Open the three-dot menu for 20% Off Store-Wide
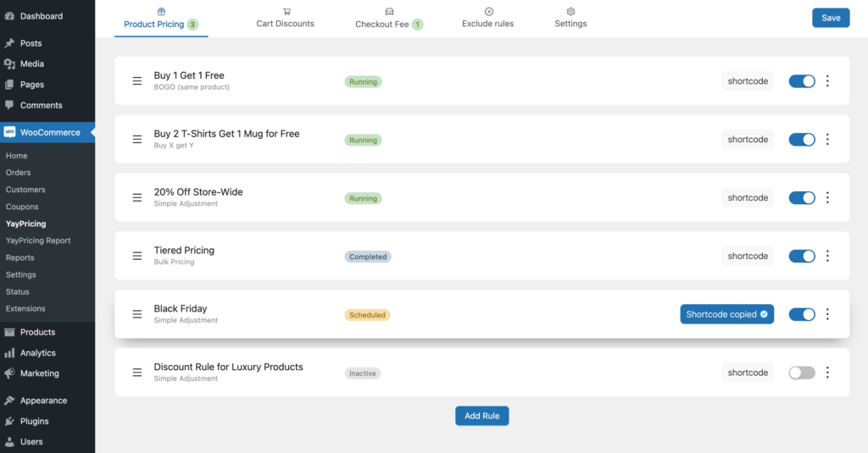 827,197
